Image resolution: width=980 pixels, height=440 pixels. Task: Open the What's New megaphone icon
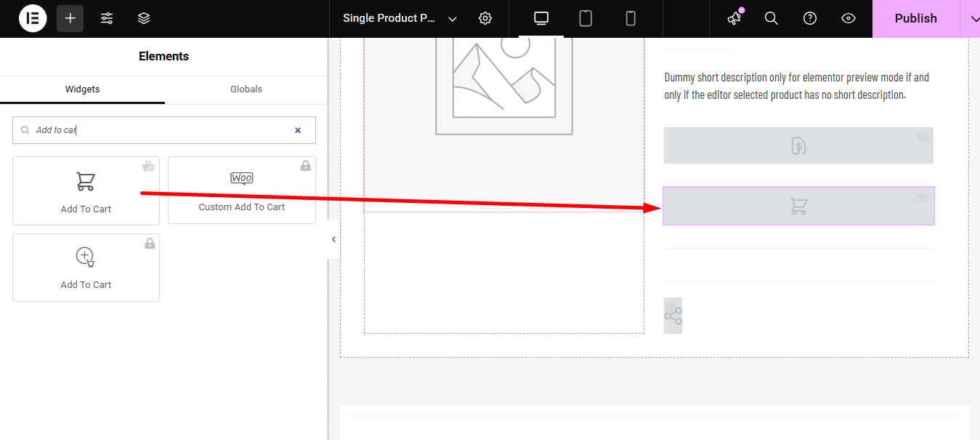pyautogui.click(x=733, y=18)
